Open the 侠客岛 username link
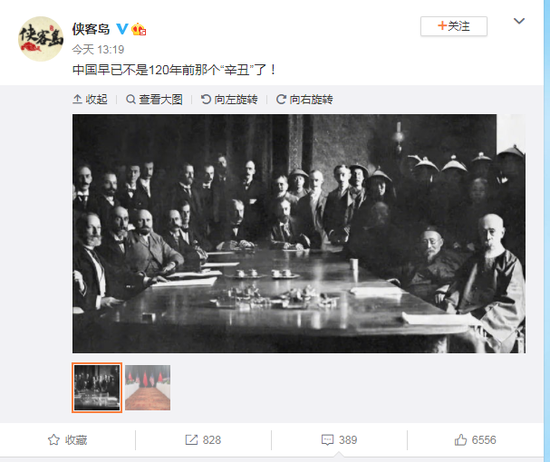 click(91, 29)
